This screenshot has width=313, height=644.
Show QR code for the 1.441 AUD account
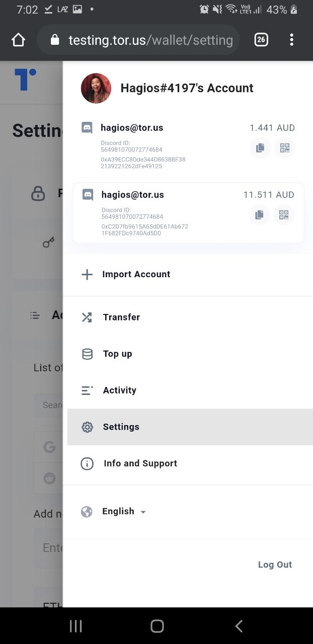[285, 148]
